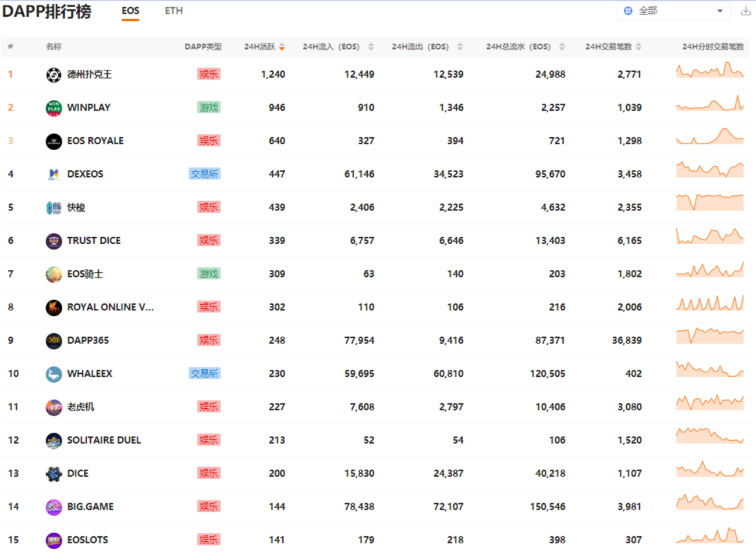Open the TRUST DICE name link
The height and width of the screenshot is (560, 756).
[x=94, y=241]
